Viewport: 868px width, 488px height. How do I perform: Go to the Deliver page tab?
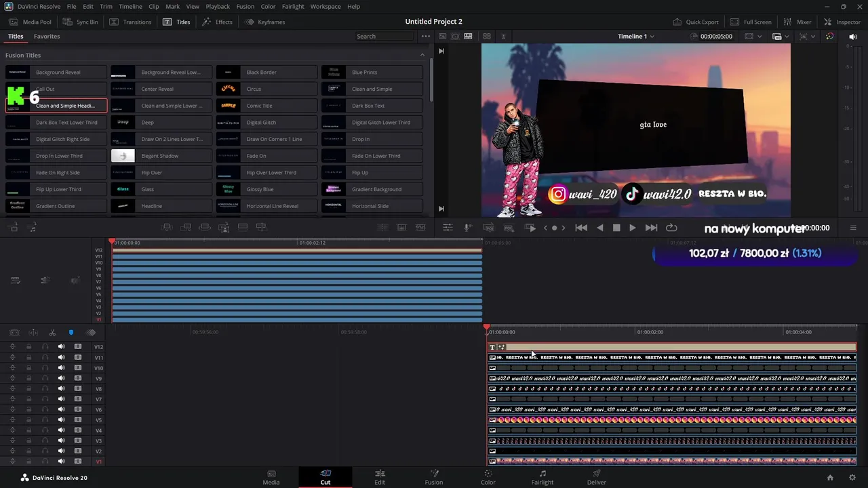coord(597,477)
